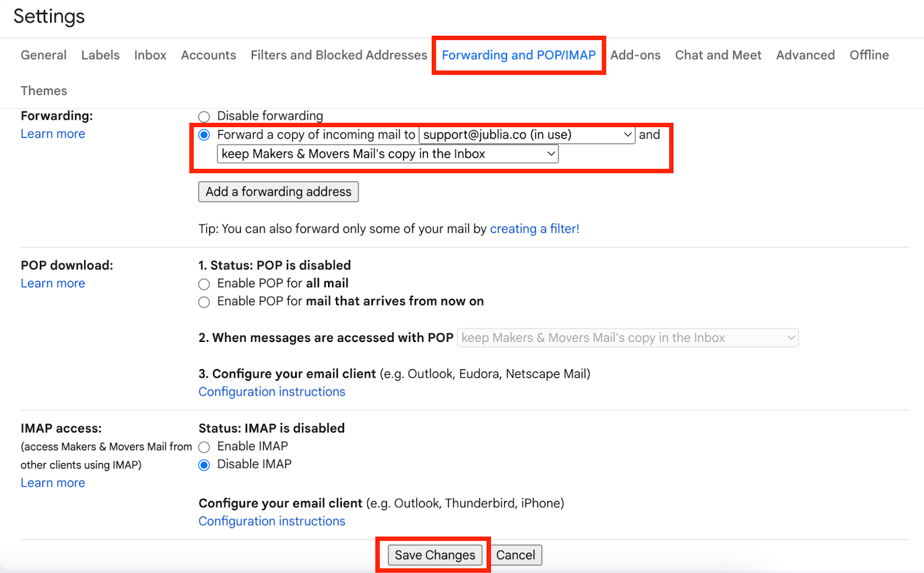The height and width of the screenshot is (573, 924).
Task: Open the support@jublia.co forwarding address dropdown
Action: pyautogui.click(x=527, y=135)
